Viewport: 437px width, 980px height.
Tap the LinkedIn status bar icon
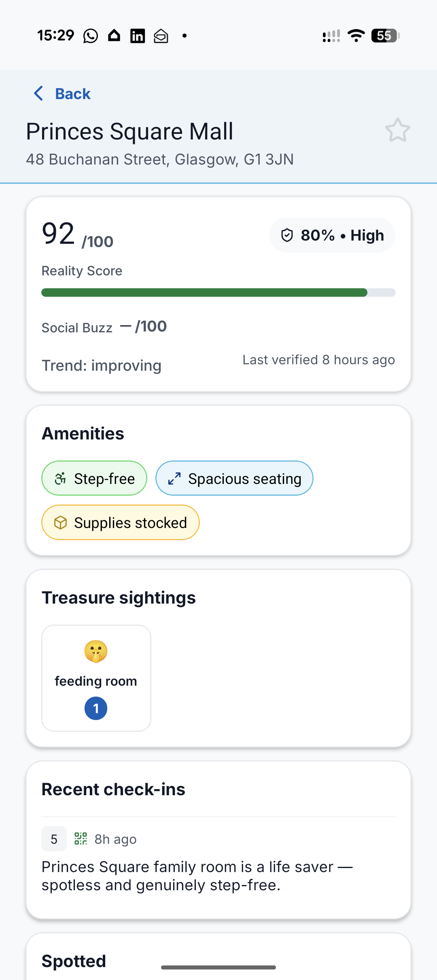tap(138, 36)
